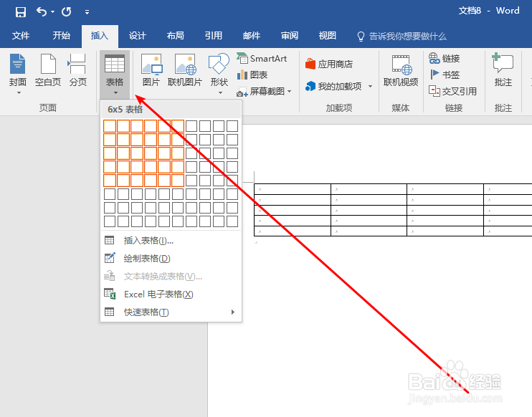
Task: Click the 图表 chart button
Action: coord(252,75)
